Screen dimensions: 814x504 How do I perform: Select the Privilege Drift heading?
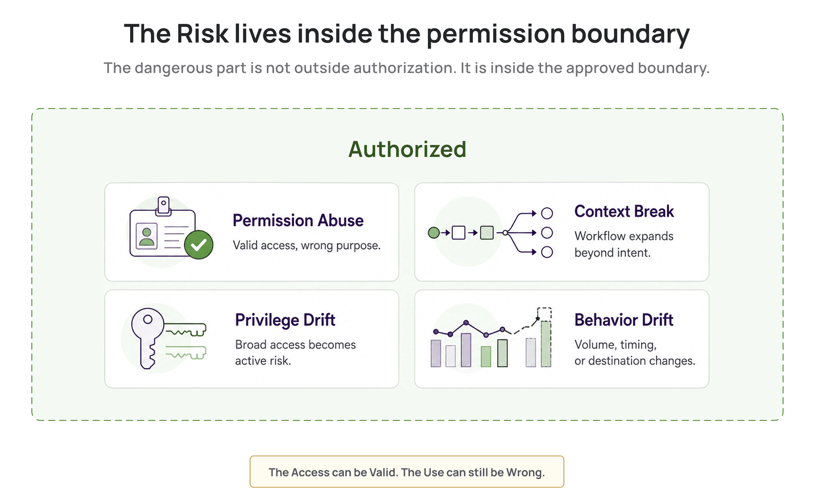(285, 320)
